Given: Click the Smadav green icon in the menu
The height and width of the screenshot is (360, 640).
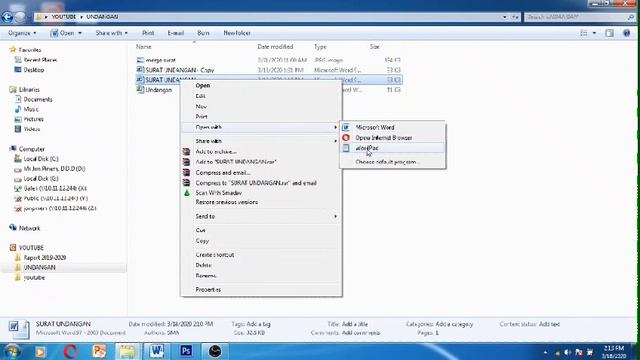Looking at the screenshot, I should point(187,193).
